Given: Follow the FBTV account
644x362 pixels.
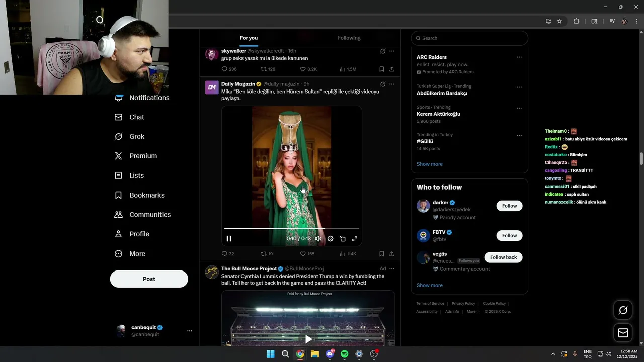Looking at the screenshot, I should point(509,235).
